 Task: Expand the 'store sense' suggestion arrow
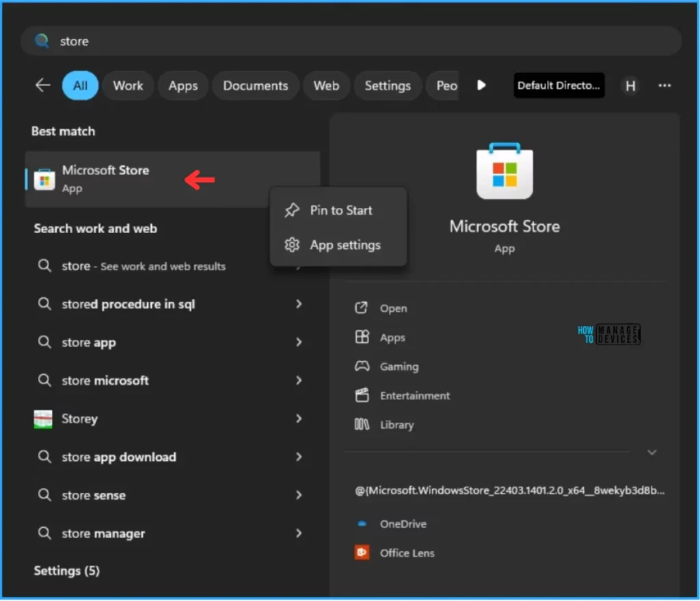tap(299, 495)
